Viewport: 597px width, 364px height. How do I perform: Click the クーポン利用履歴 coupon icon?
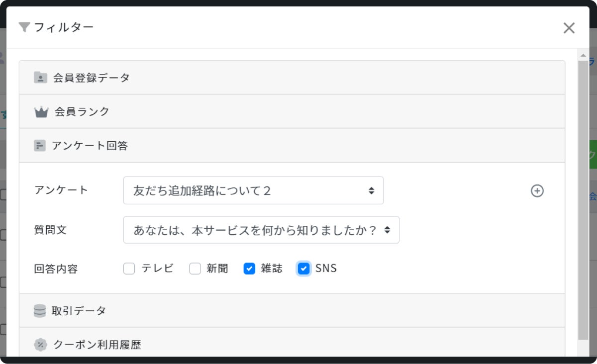point(40,345)
